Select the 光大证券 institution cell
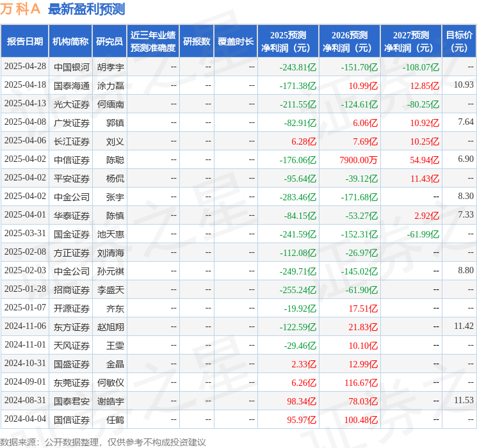Screen dimensions: 477x448 (72, 104)
